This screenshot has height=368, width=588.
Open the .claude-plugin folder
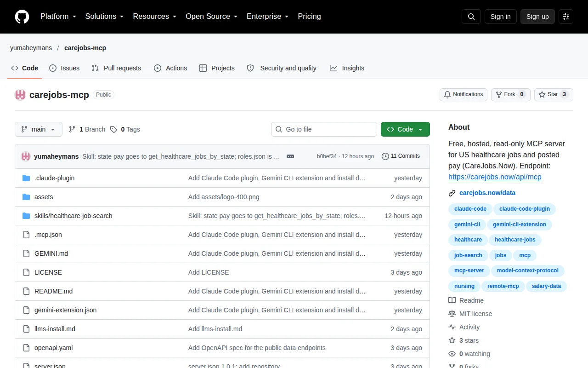click(54, 178)
